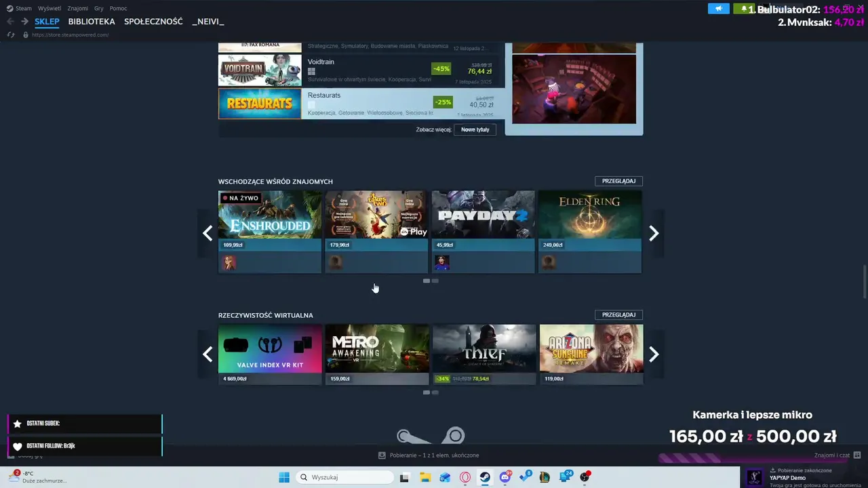Open the game preview screenshot thumbnail
Image resolution: width=868 pixels, height=488 pixels.
[x=574, y=89]
